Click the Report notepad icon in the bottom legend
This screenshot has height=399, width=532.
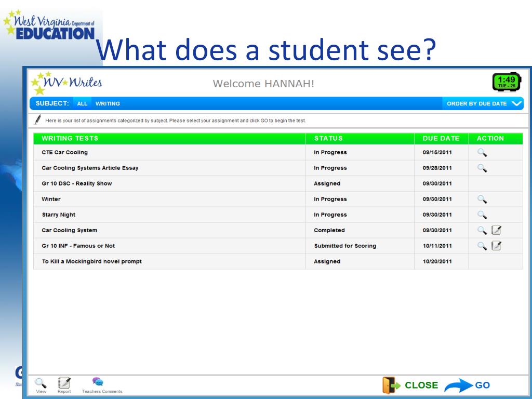[x=64, y=383]
